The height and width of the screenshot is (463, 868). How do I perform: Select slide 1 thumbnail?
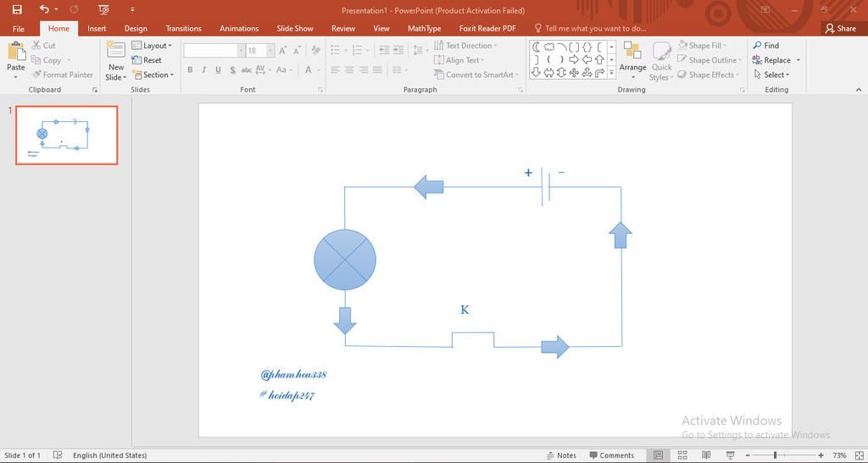pos(66,135)
